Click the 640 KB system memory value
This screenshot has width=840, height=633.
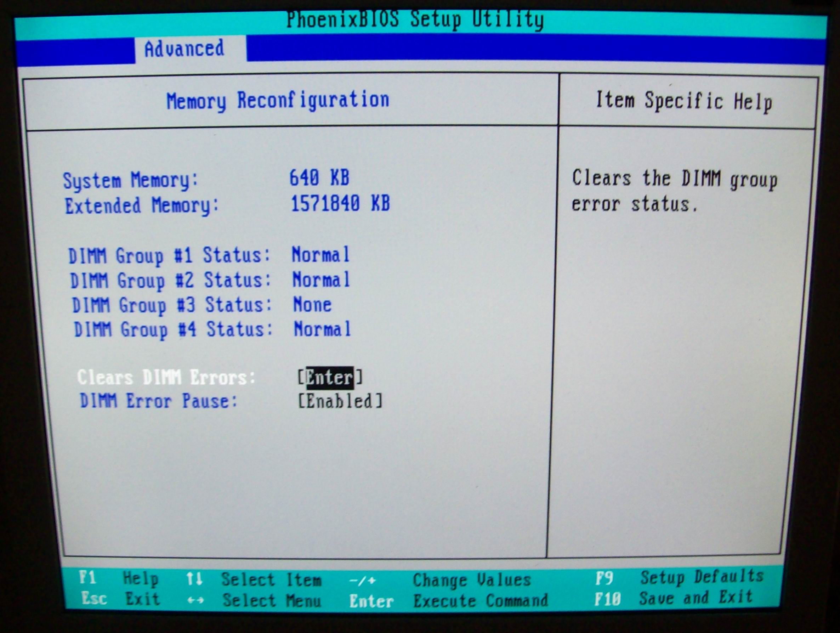pyautogui.click(x=319, y=178)
